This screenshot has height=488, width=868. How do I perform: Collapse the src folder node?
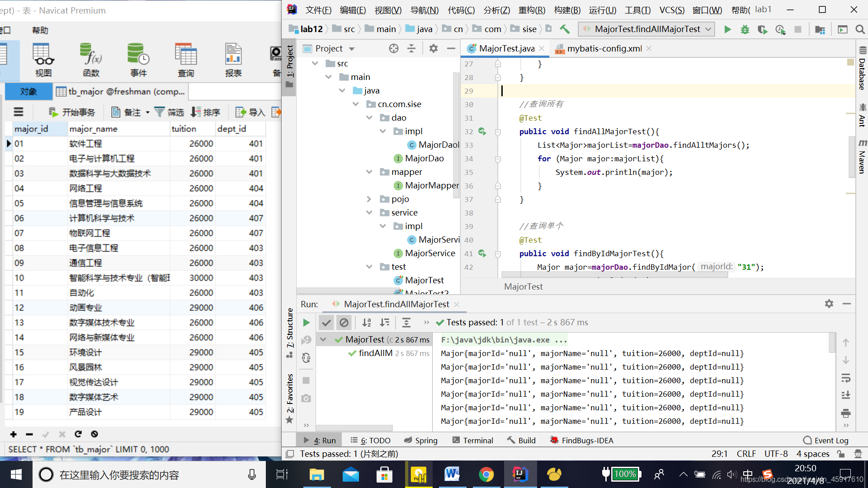coord(315,64)
